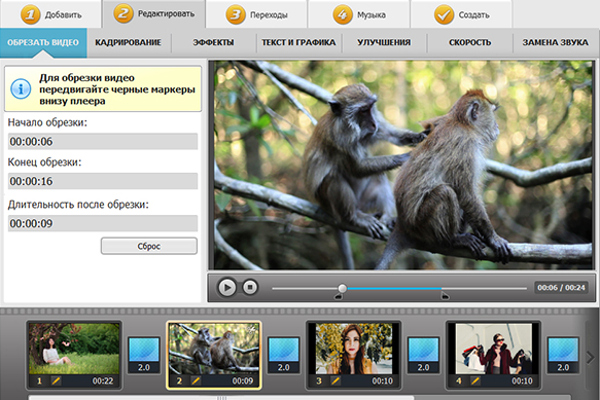Click the edit pencil icon on clip 3
This screenshot has height=400, width=600.
(x=335, y=381)
